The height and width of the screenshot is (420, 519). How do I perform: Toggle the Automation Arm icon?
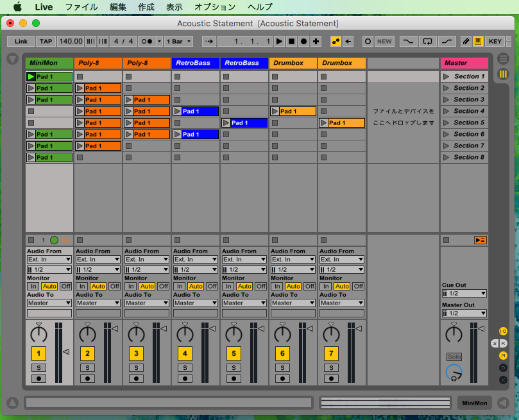(x=336, y=41)
